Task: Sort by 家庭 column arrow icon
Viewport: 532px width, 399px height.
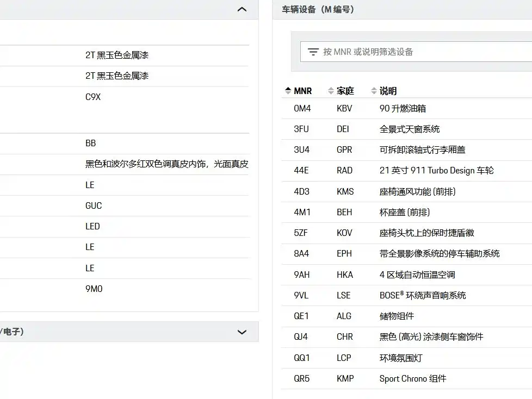Action: [331, 91]
